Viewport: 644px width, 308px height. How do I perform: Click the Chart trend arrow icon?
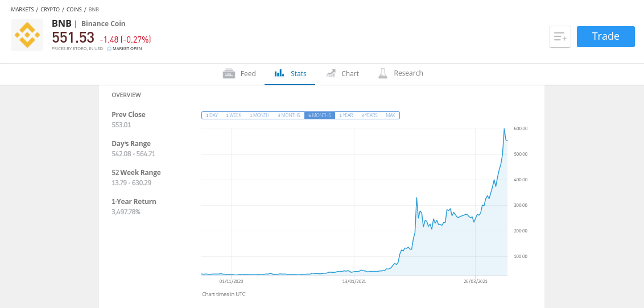point(331,73)
